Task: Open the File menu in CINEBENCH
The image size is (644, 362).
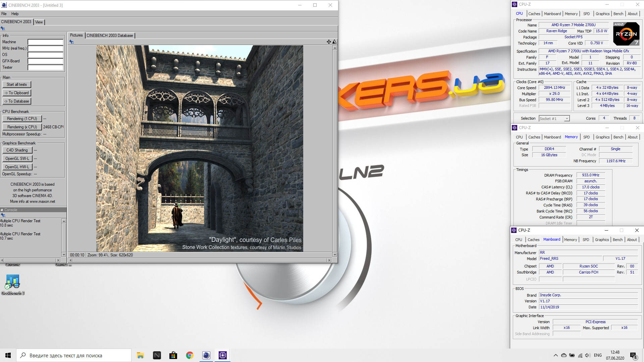Action: point(4,14)
